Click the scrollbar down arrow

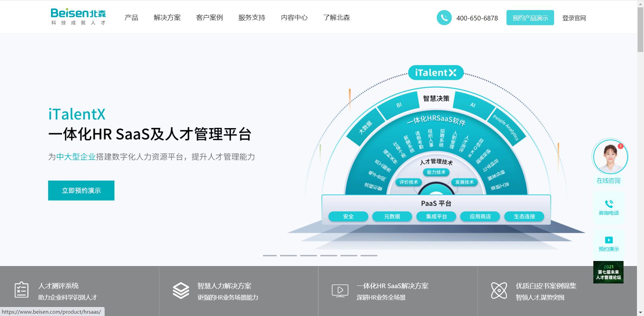[x=640, y=313]
